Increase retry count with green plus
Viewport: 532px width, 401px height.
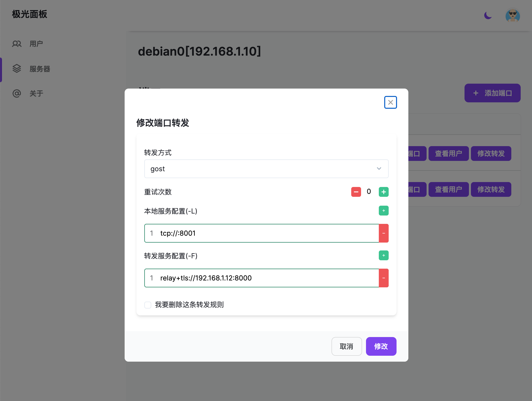click(x=383, y=192)
